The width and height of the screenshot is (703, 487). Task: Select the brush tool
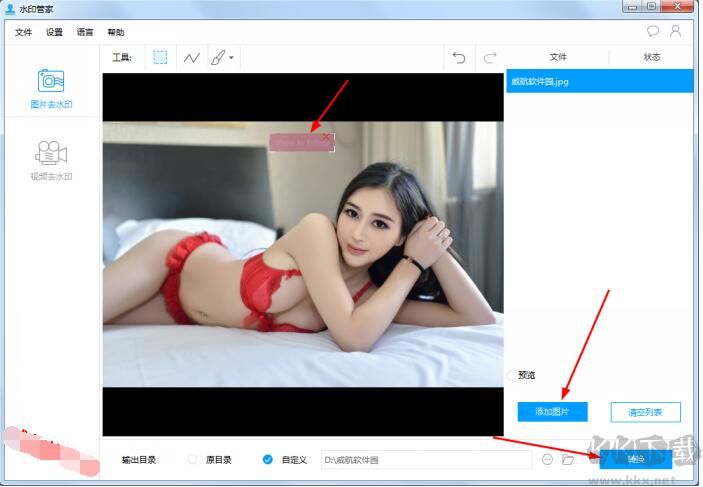point(218,58)
